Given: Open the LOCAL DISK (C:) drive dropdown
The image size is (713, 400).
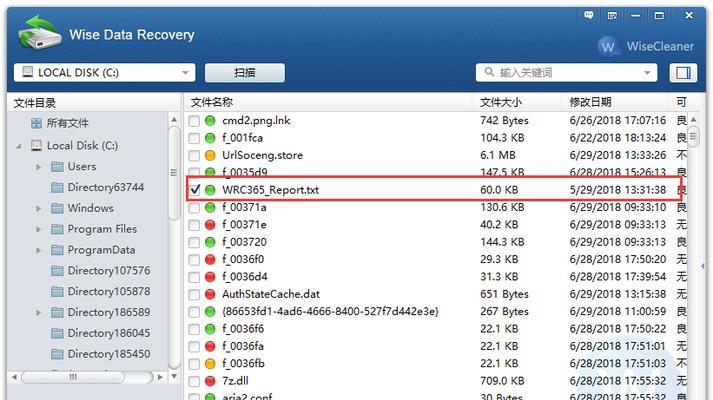Looking at the screenshot, I should click(185, 73).
